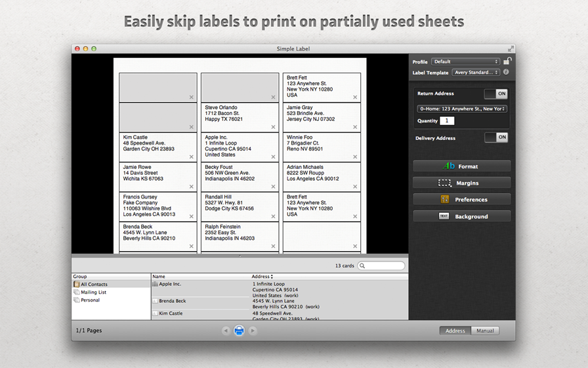Click the fullscreen arrows icon in title bar

[x=511, y=49]
